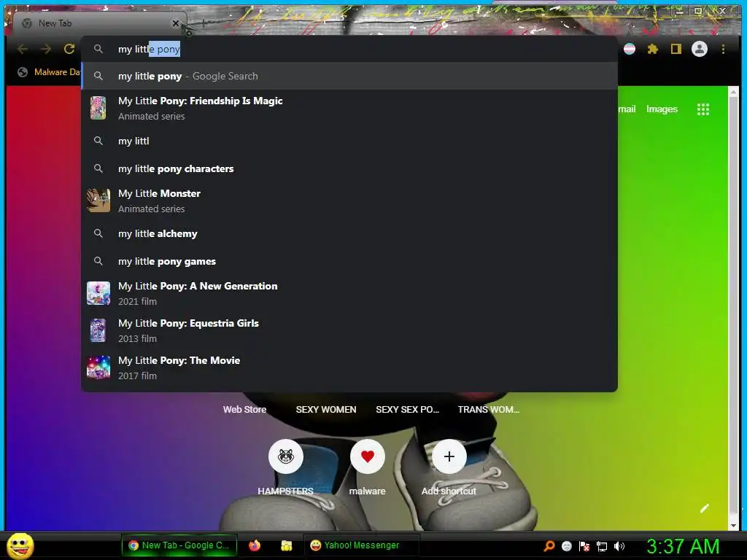This screenshot has height=560, width=747.
Task: Open the profile avatar menu
Action: (700, 49)
